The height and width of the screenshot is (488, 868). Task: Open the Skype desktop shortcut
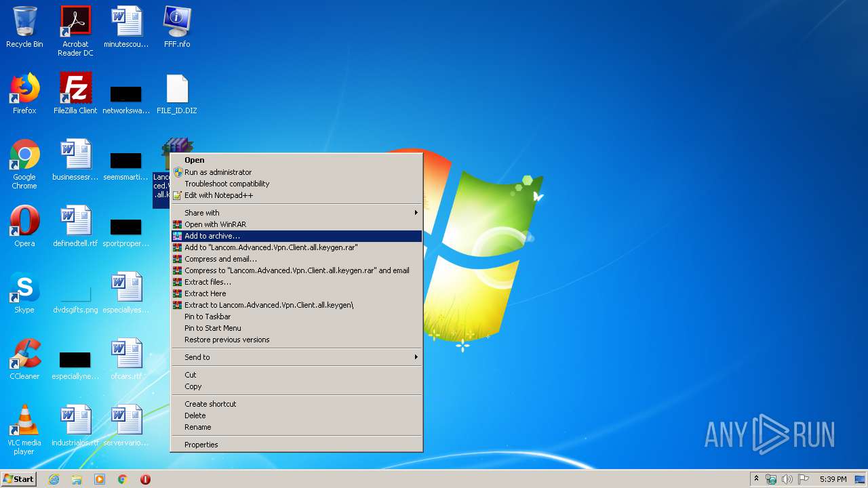24,293
